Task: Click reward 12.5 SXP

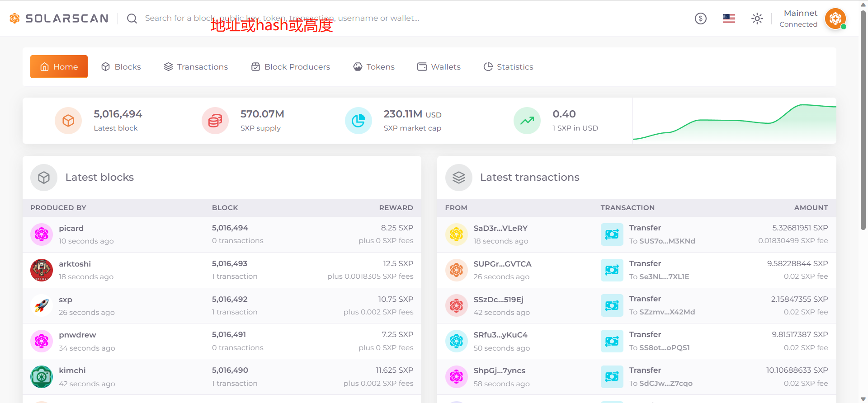Action: click(398, 263)
